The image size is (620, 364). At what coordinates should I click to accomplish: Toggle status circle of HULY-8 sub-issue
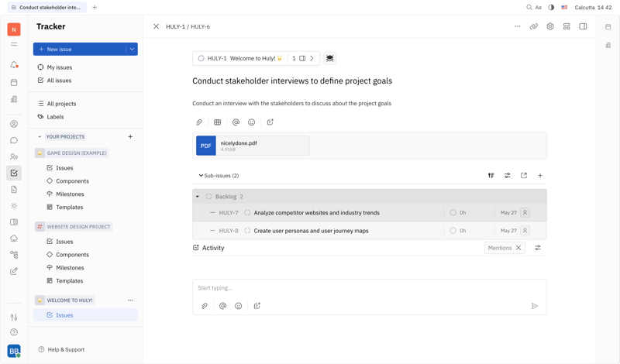tap(247, 231)
